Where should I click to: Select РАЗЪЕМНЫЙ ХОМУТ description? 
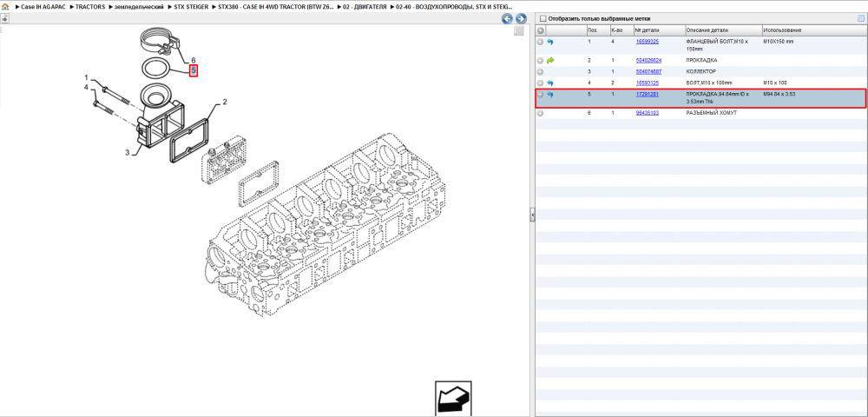712,113
